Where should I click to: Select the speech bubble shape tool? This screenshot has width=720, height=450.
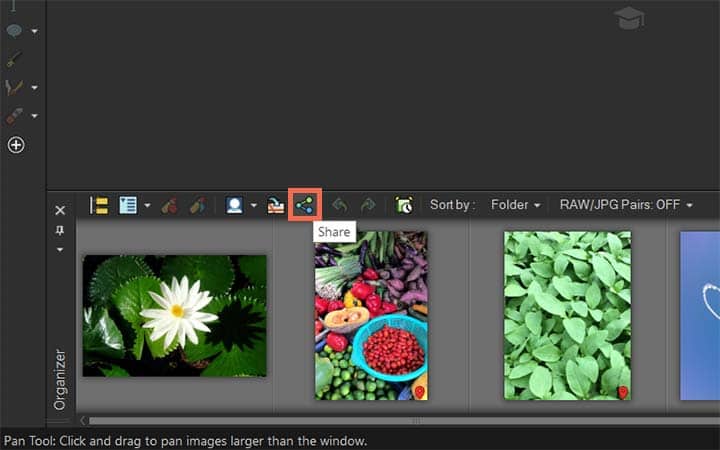pos(14,31)
